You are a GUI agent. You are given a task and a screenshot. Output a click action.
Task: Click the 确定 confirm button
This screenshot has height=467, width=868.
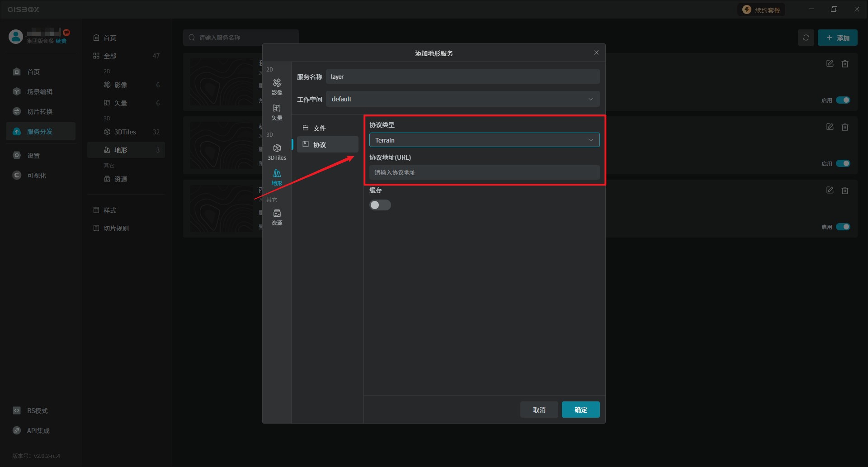[x=580, y=410]
